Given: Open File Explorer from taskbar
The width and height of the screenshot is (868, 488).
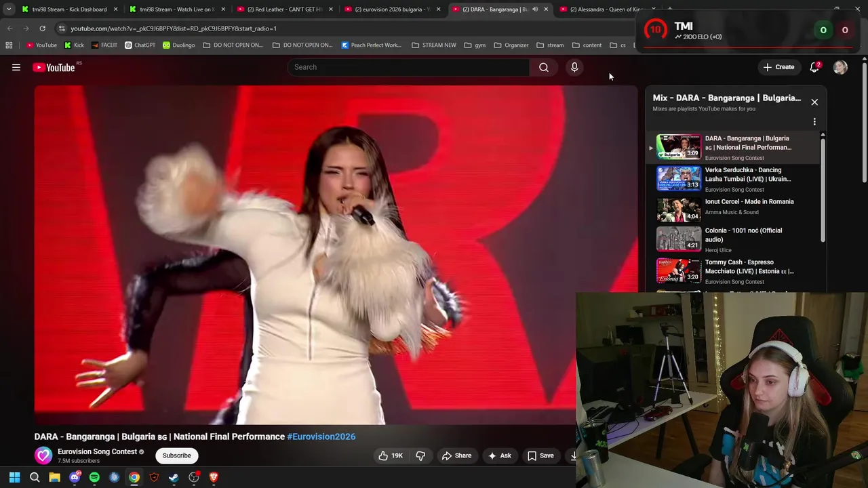Looking at the screenshot, I should [x=54, y=477].
